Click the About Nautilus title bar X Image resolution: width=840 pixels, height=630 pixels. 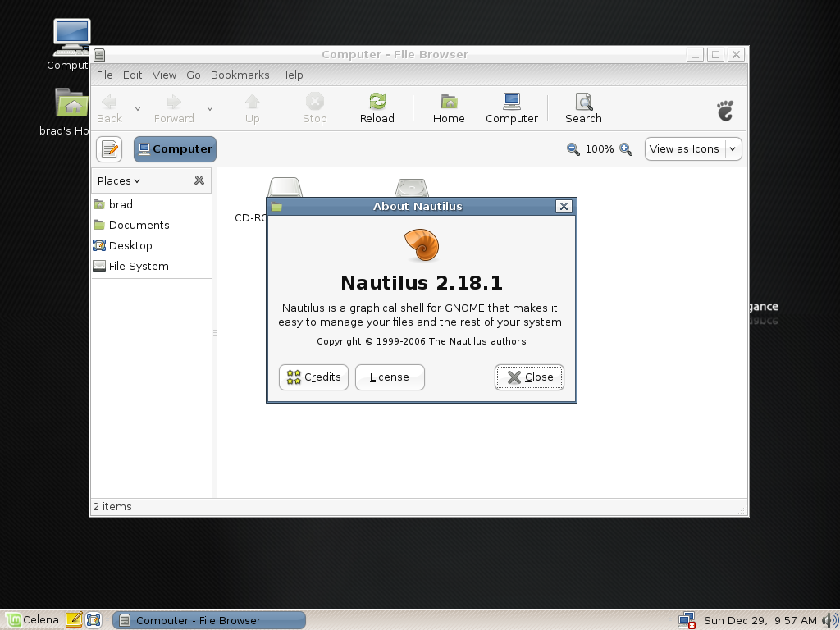click(x=564, y=206)
